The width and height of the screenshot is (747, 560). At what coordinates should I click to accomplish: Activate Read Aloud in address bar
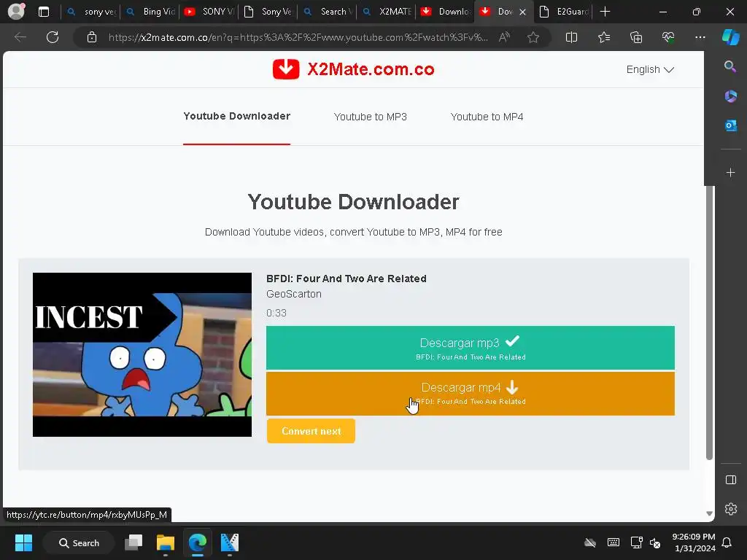pyautogui.click(x=504, y=37)
